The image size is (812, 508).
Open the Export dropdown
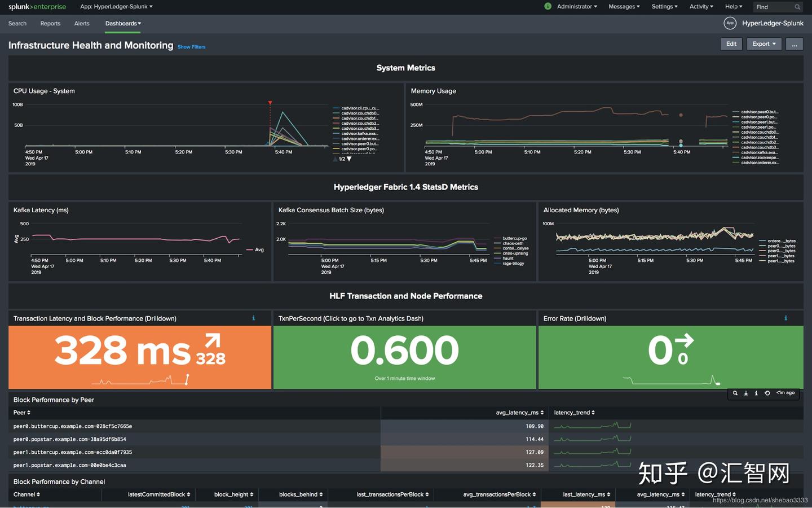point(764,44)
